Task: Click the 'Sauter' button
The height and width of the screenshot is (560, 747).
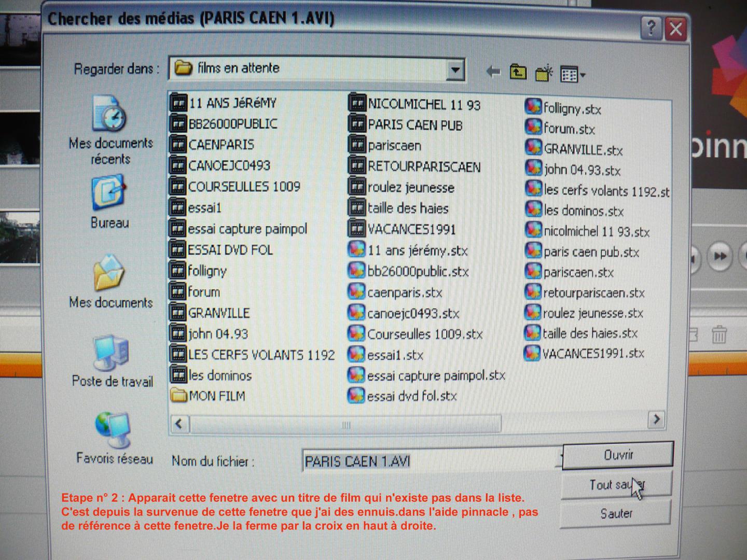Action: (x=616, y=513)
